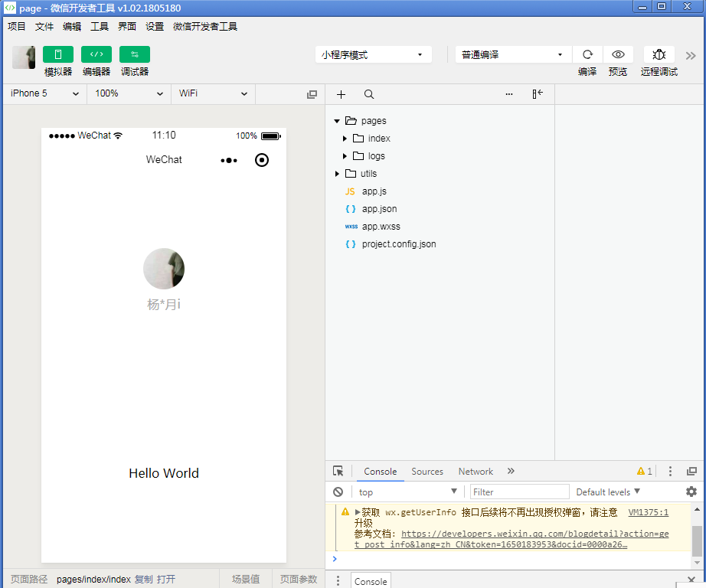Click the search icon in file explorer

point(369,94)
